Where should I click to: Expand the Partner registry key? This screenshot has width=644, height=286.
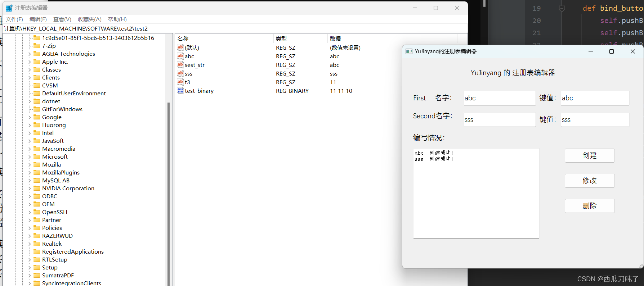click(x=30, y=220)
